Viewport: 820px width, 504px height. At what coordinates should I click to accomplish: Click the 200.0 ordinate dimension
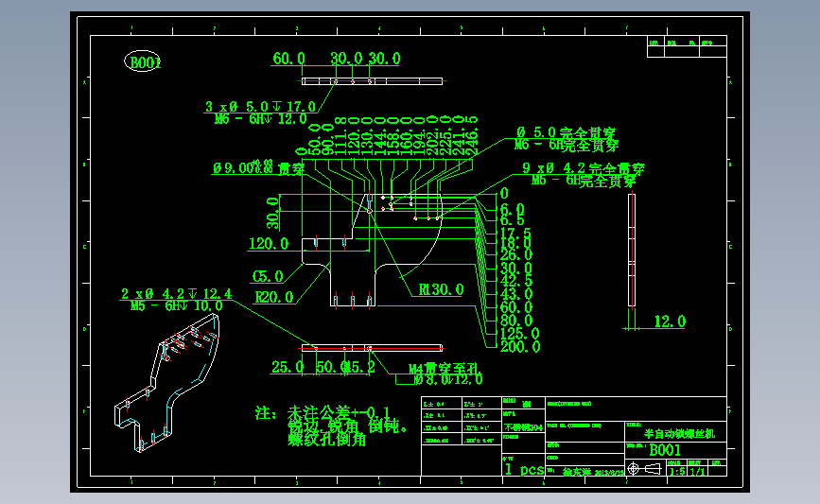[x=520, y=347]
